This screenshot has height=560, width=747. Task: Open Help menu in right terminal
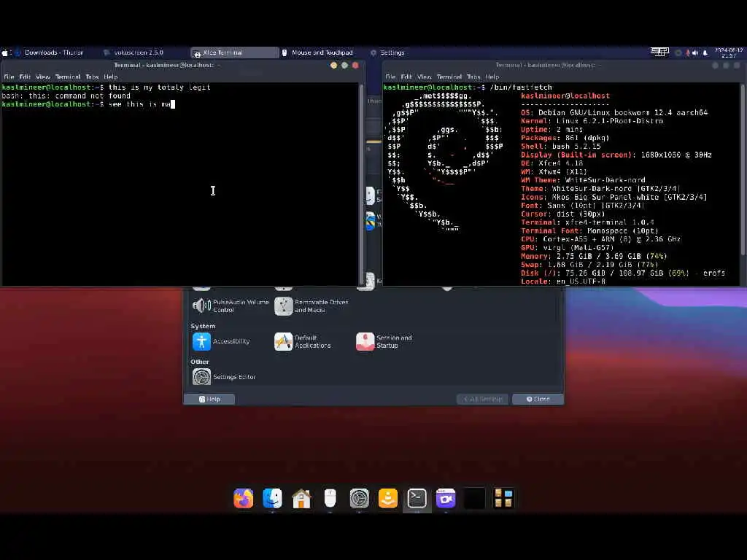492,77
